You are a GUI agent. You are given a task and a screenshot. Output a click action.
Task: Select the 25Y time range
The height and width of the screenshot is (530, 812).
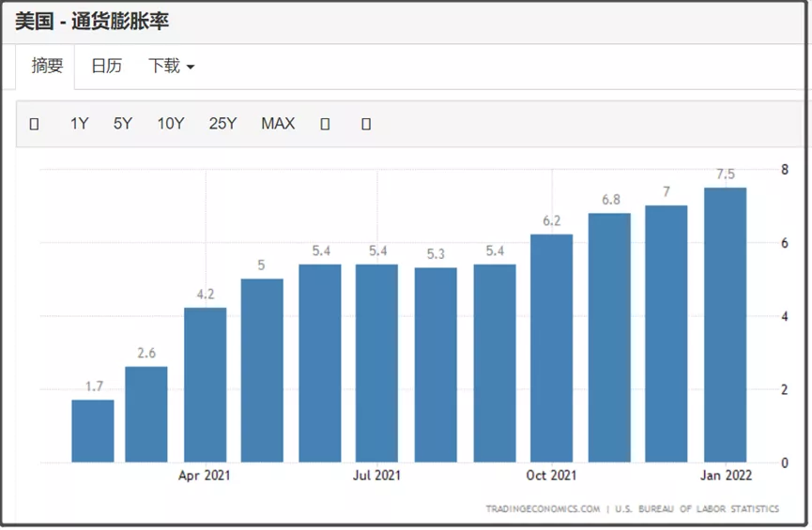[222, 124]
